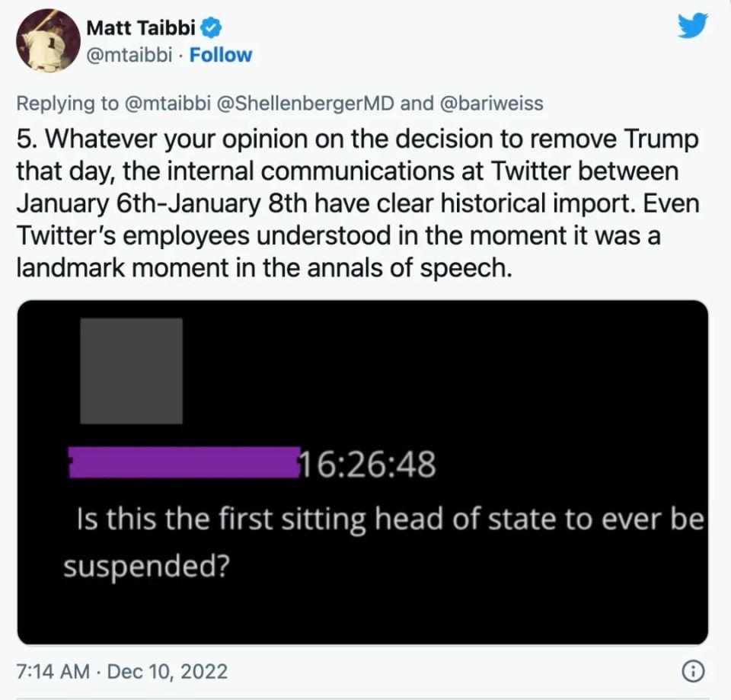Click the gray redacted avatar square

point(131,370)
